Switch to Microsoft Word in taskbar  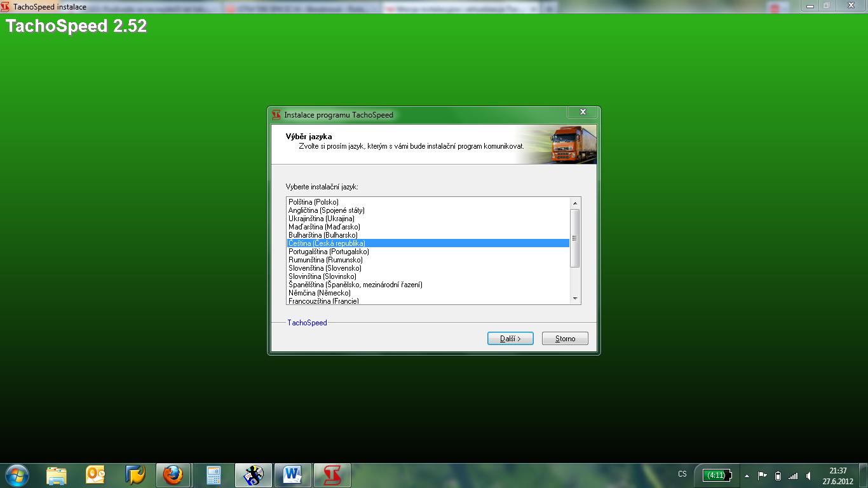coord(293,475)
